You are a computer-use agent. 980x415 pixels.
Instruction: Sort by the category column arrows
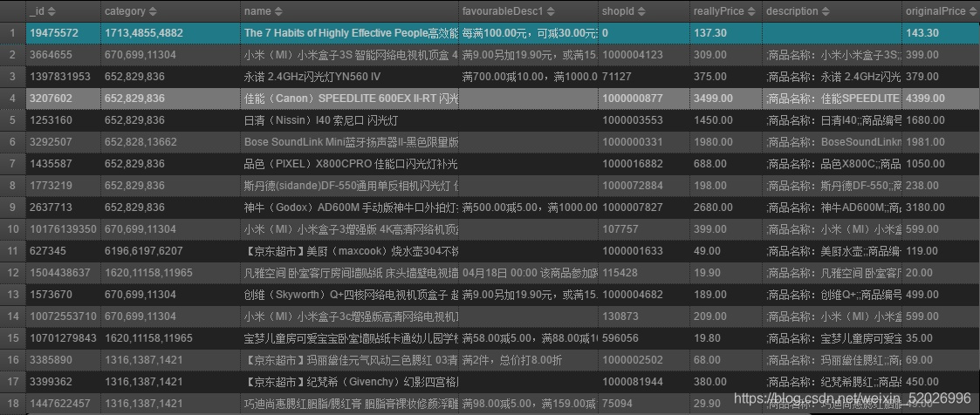tap(153, 11)
